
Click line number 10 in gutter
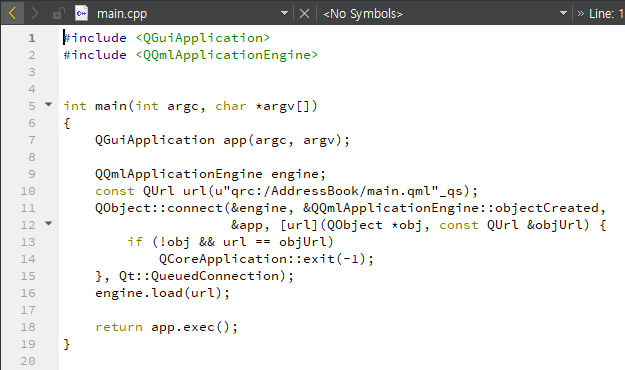28,191
